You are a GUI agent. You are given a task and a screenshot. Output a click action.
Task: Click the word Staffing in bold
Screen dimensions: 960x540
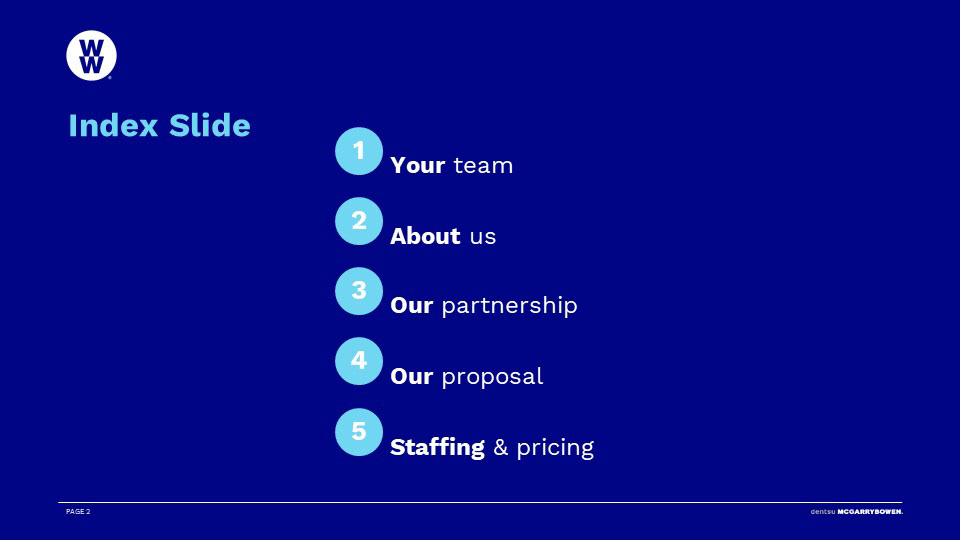437,448
